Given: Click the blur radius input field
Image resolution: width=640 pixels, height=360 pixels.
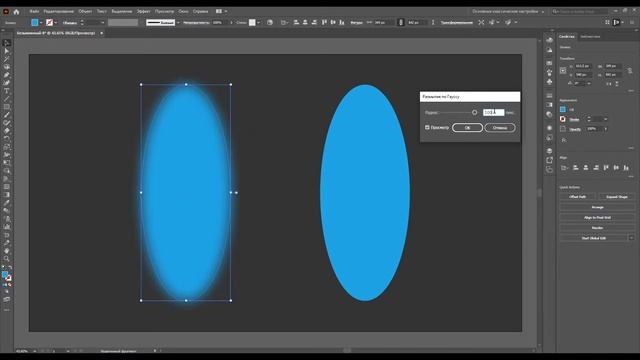Looking at the screenshot, I should tap(493, 112).
